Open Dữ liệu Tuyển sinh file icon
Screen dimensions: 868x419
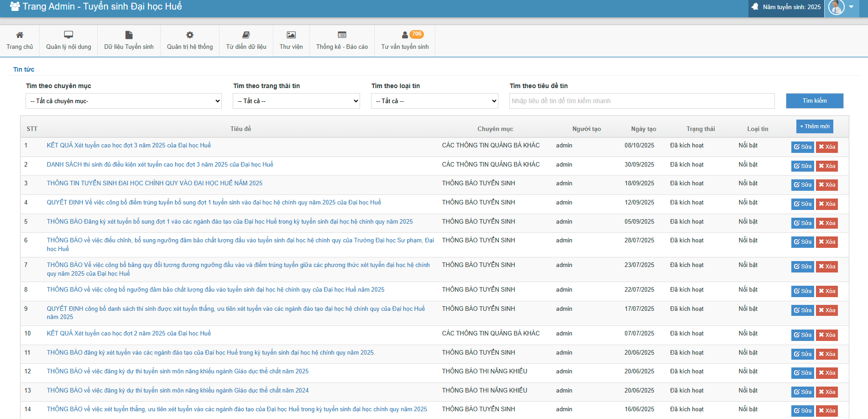[x=129, y=35]
